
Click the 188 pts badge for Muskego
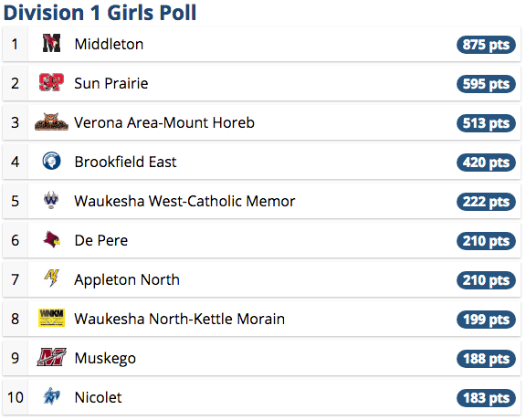(x=486, y=359)
